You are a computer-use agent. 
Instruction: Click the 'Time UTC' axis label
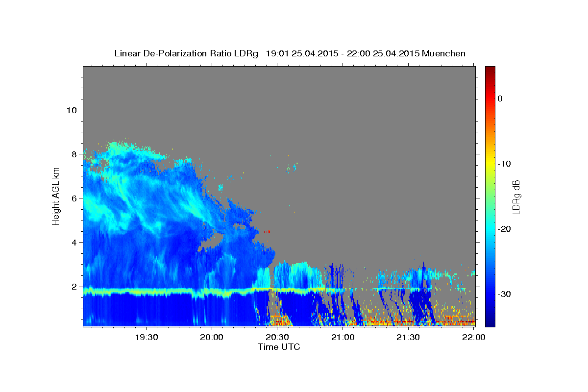[279, 347]
